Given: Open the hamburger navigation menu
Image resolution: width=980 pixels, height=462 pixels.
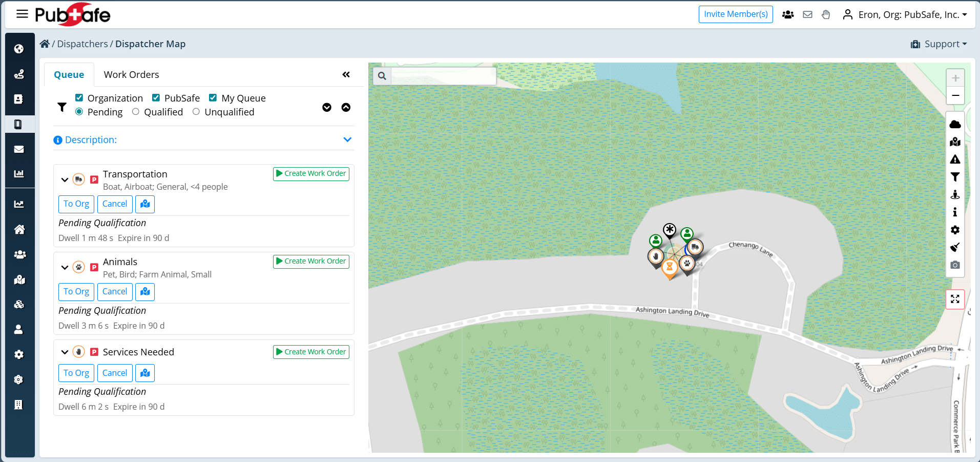Looking at the screenshot, I should [x=22, y=14].
